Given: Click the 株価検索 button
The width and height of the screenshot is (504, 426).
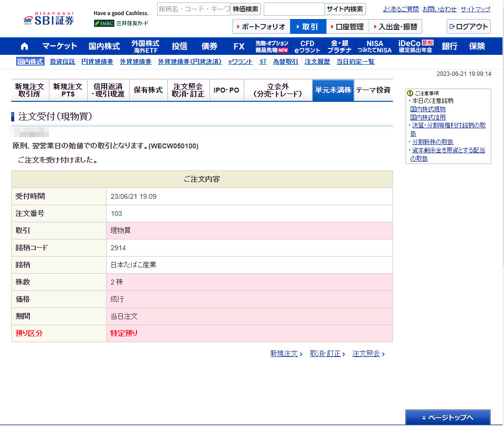Looking at the screenshot, I should [x=245, y=9].
